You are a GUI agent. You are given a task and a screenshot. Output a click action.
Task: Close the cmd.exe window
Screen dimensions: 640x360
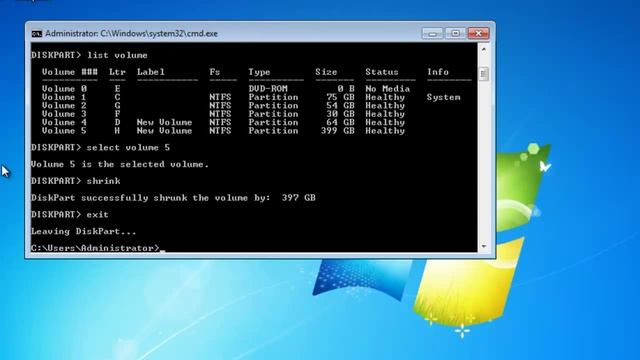point(478,33)
